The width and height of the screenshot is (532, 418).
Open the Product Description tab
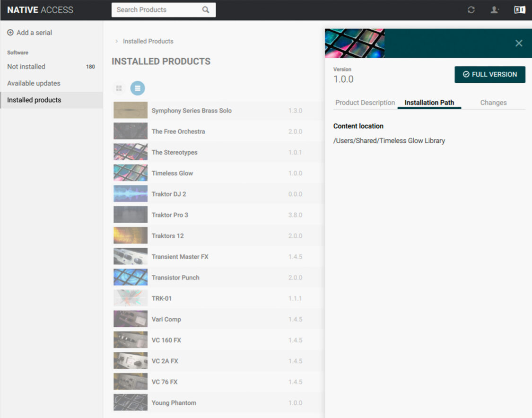(x=365, y=103)
